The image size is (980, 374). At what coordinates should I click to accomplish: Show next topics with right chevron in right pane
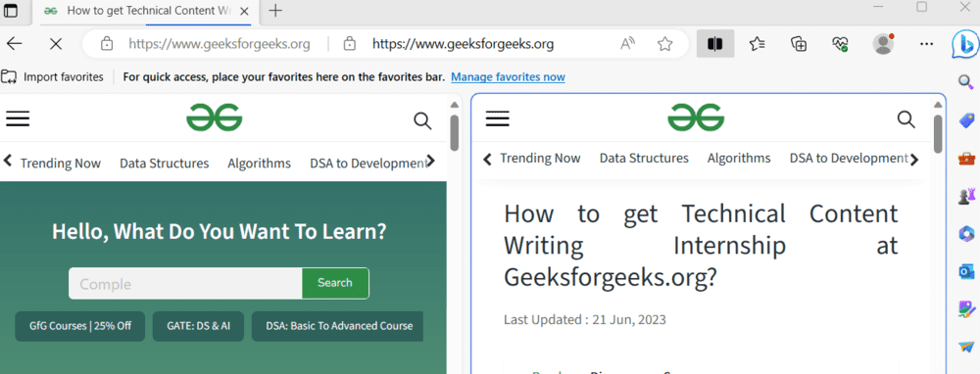pyautogui.click(x=914, y=160)
